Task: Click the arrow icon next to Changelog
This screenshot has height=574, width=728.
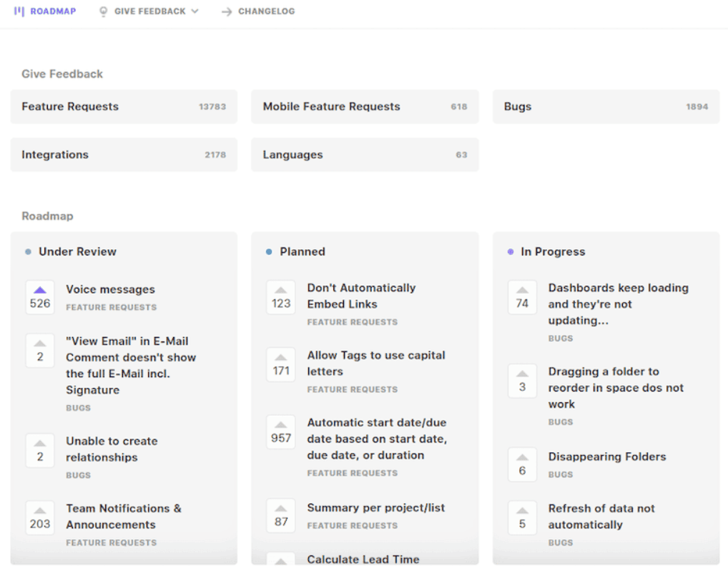Action: pyautogui.click(x=227, y=11)
